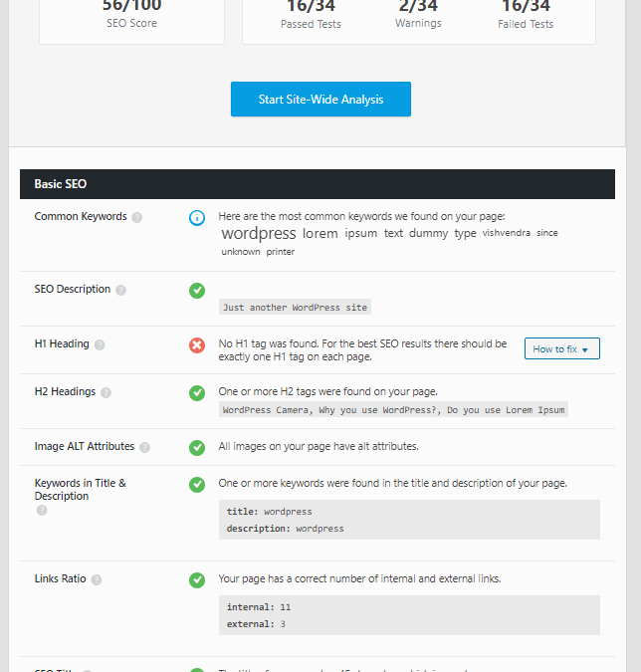Click green check for Keywords in Title & Description
This screenshot has height=672, width=641.
[197, 485]
